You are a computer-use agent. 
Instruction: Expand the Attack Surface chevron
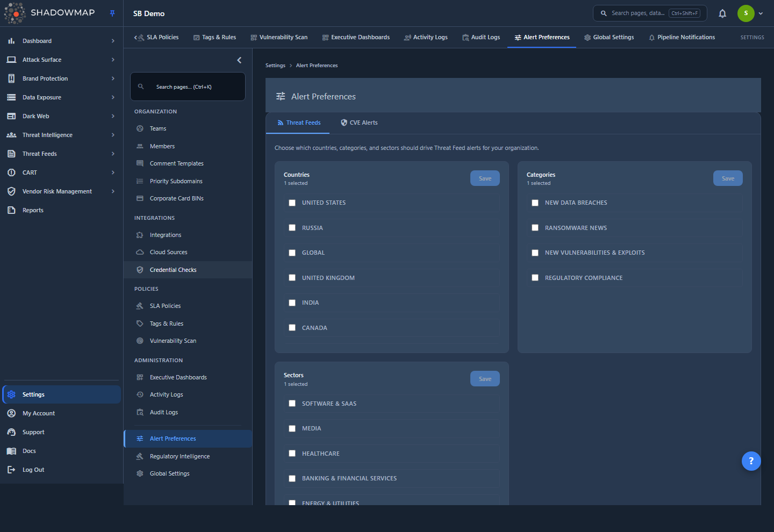pyautogui.click(x=113, y=60)
